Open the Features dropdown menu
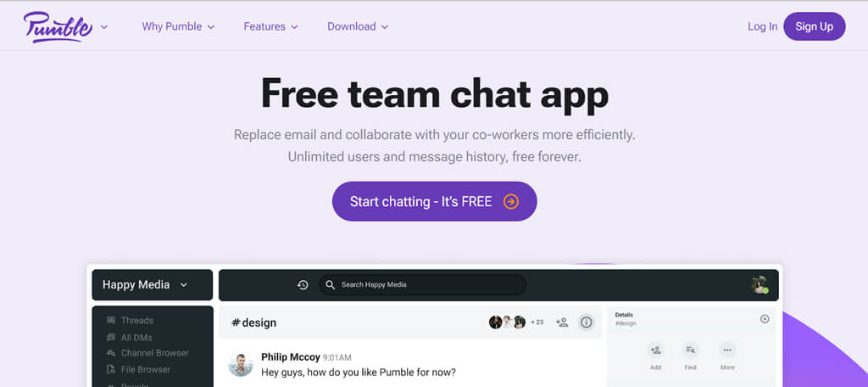Image resolution: width=868 pixels, height=387 pixels. tap(270, 26)
